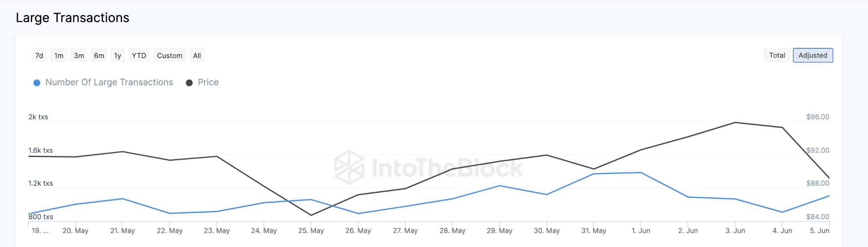The height and width of the screenshot is (247, 868).
Task: Select the 1y time range
Action: pyautogui.click(x=117, y=55)
